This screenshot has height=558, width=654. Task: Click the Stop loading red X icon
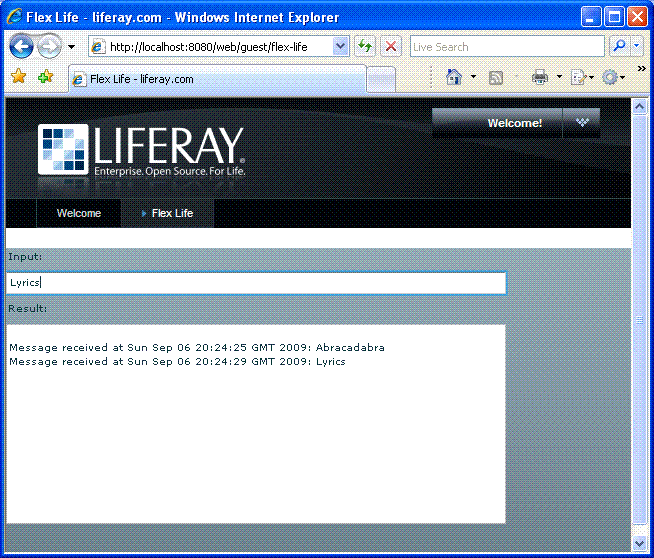point(391,46)
